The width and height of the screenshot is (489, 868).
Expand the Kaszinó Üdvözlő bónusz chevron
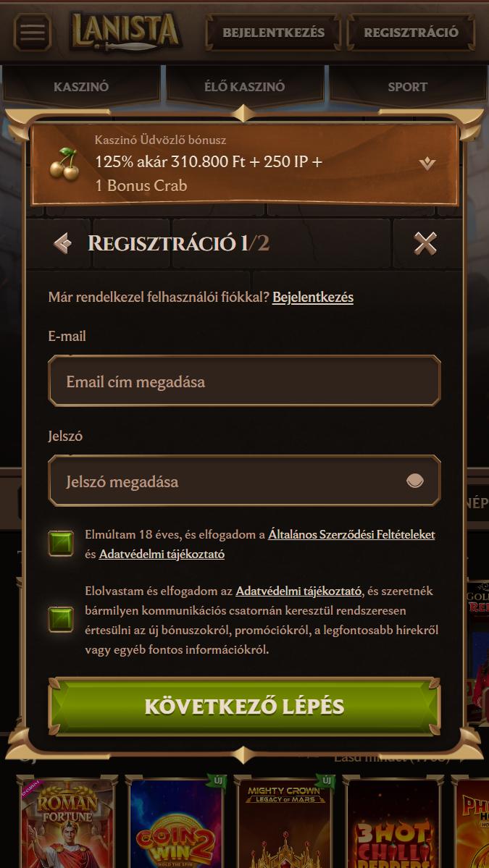click(427, 164)
